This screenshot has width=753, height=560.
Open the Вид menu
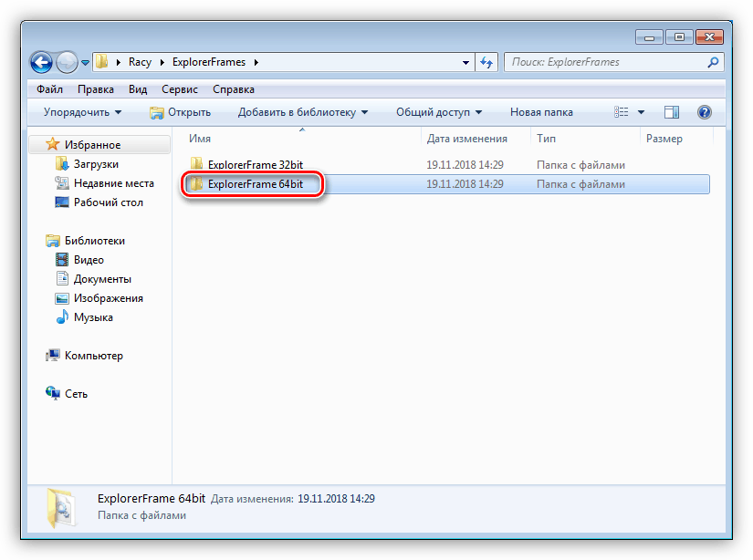tap(138, 89)
